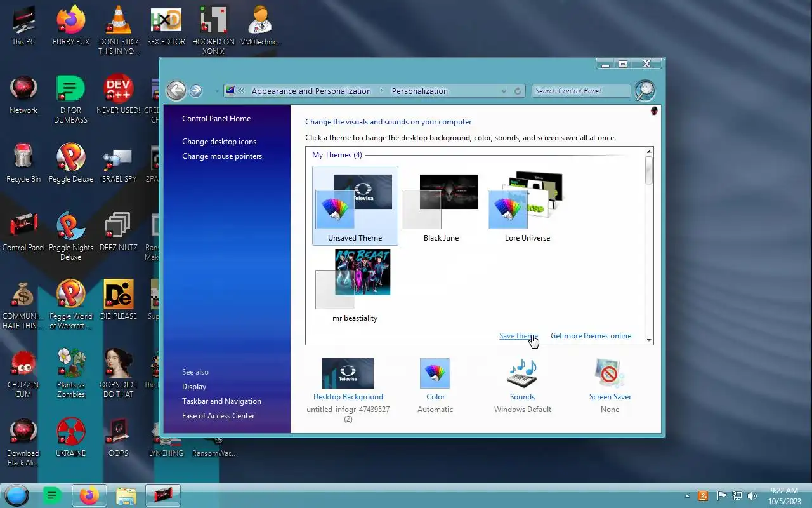Switch to Firefox on the taskbar
812x508 pixels.
(x=89, y=495)
